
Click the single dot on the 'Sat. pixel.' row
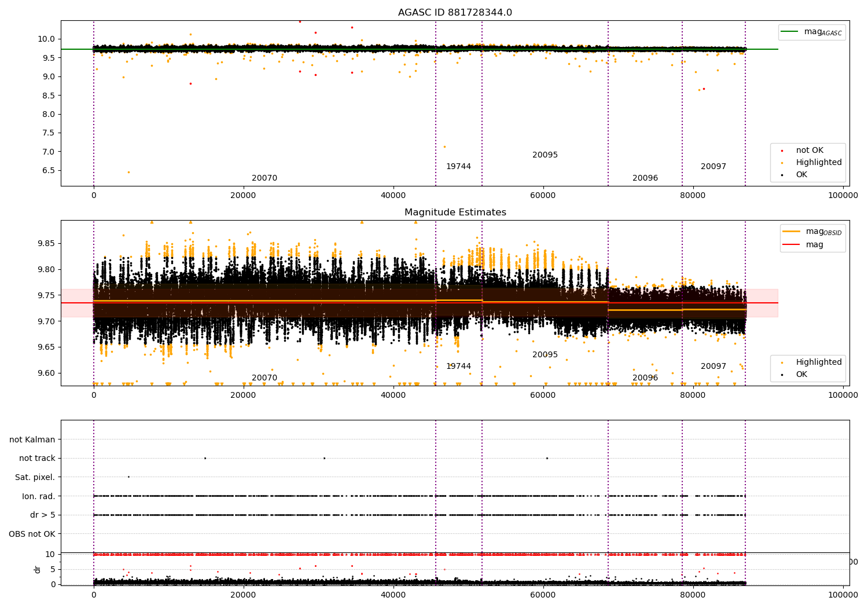[x=128, y=477]
